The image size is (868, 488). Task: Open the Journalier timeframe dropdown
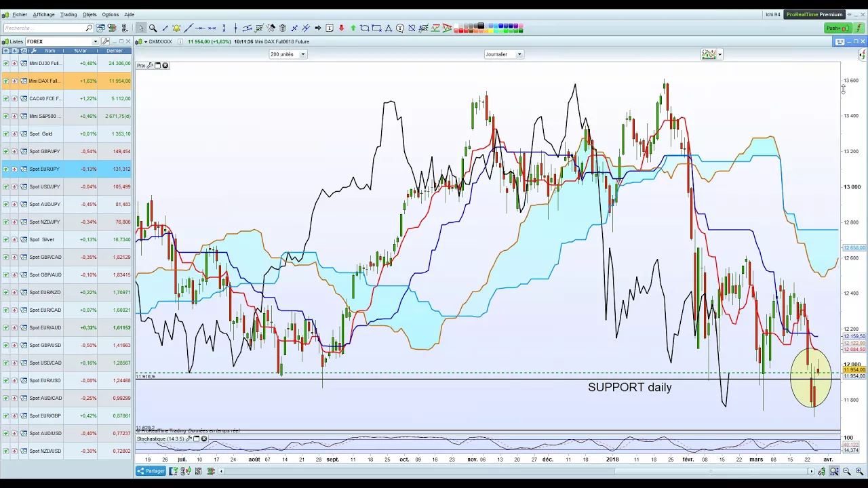point(519,54)
